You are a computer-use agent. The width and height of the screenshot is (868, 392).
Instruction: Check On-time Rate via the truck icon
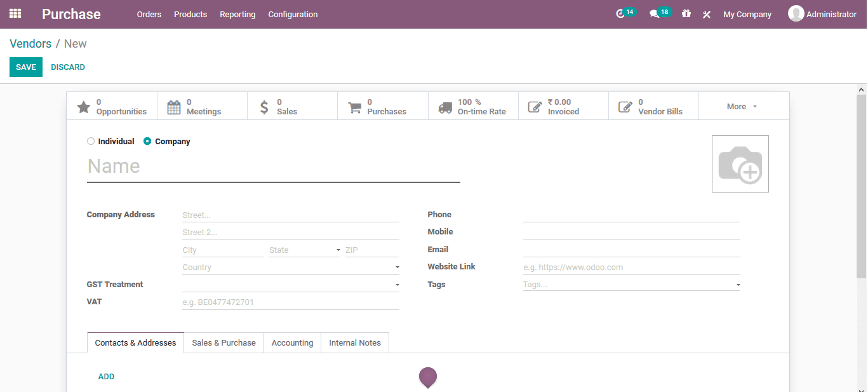473,105
